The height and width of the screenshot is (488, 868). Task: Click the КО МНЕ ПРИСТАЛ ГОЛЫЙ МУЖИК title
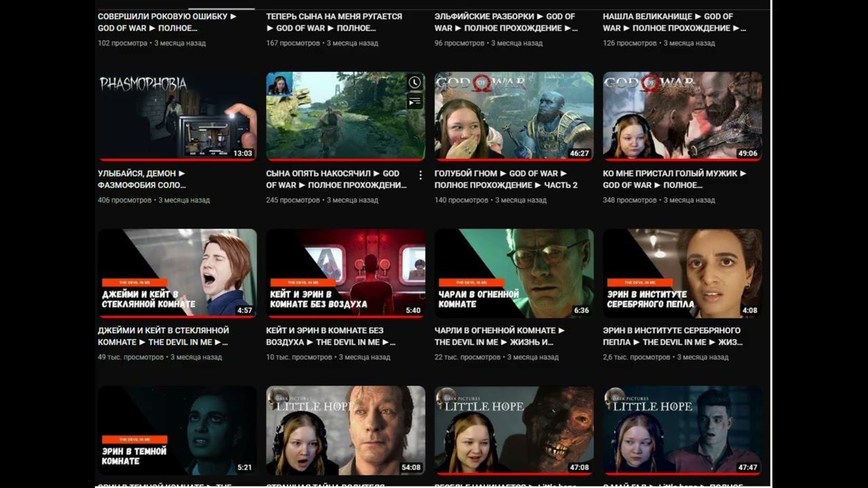pos(675,179)
